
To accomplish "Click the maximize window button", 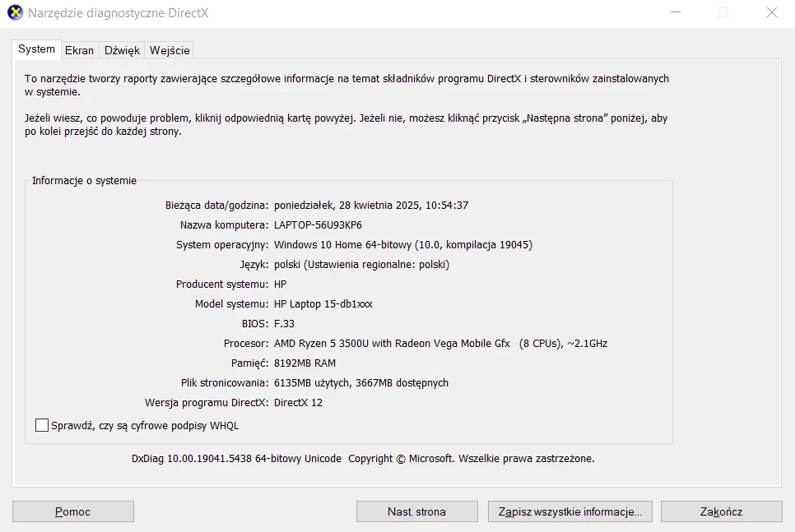I will (723, 13).
